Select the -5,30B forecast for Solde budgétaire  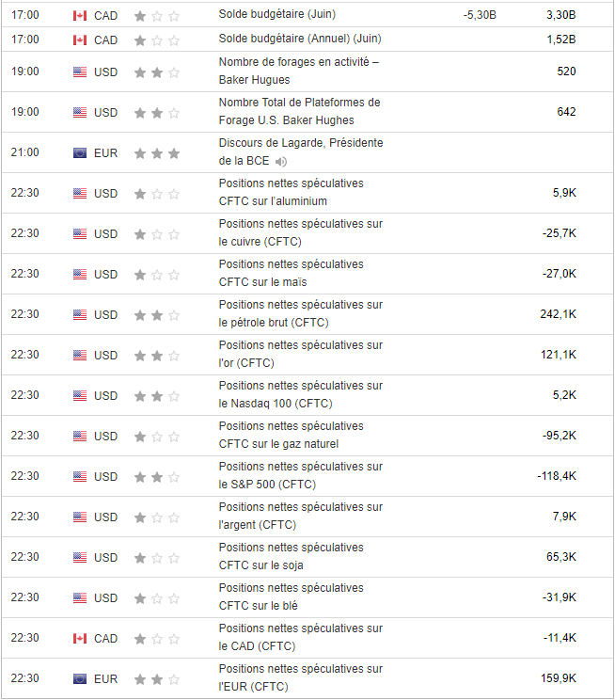click(x=480, y=15)
